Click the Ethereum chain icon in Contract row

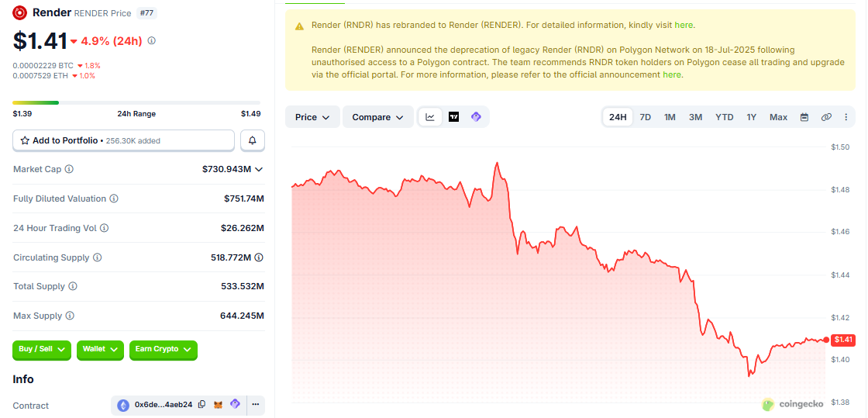[x=123, y=406]
